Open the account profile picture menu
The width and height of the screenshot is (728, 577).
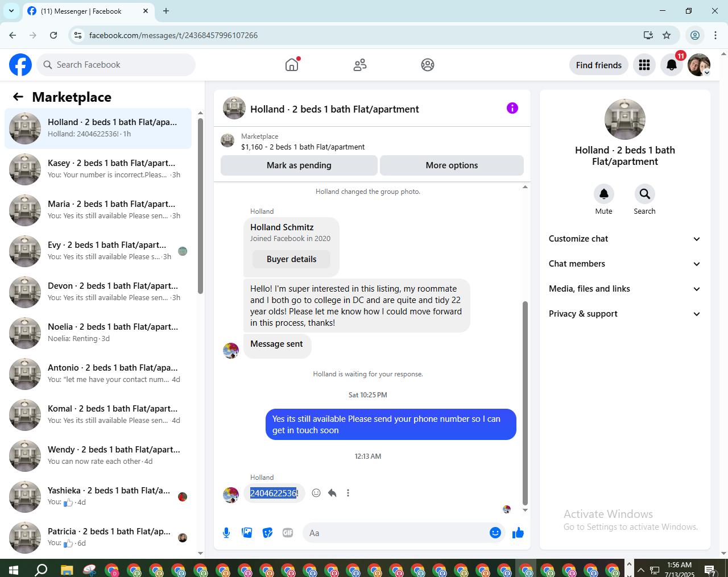[699, 65]
